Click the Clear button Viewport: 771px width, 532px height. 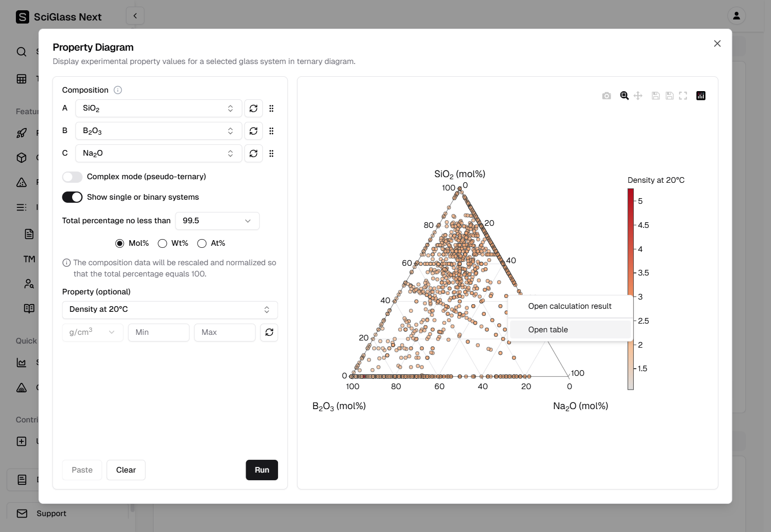(126, 470)
